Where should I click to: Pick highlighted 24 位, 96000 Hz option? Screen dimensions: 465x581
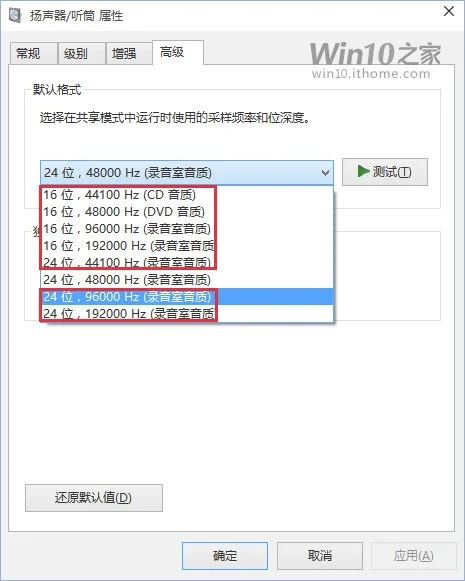187,297
